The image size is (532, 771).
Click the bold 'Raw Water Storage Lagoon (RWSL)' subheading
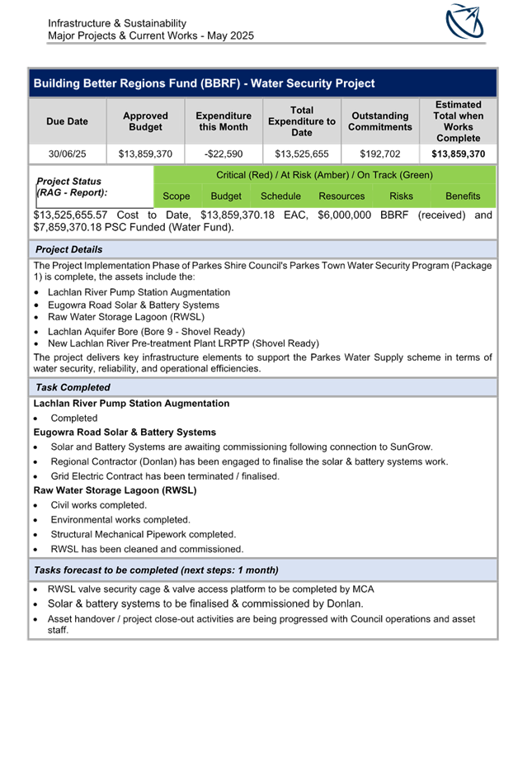coord(115,490)
